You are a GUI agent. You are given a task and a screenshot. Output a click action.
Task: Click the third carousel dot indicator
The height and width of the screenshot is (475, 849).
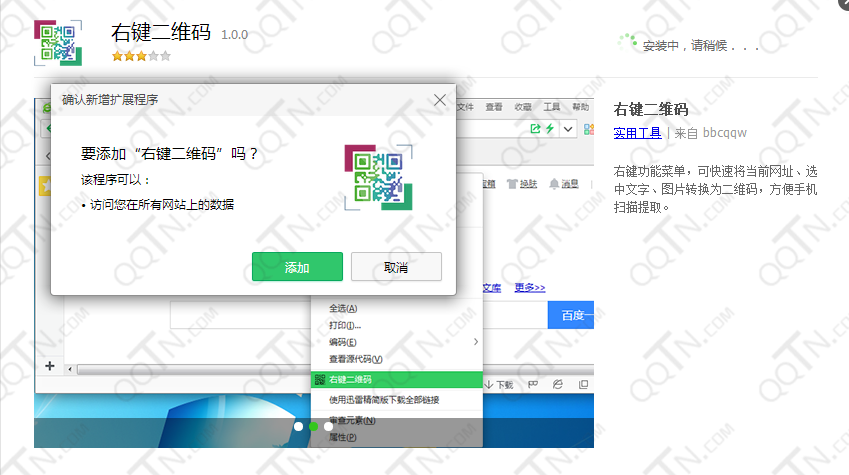click(328, 426)
